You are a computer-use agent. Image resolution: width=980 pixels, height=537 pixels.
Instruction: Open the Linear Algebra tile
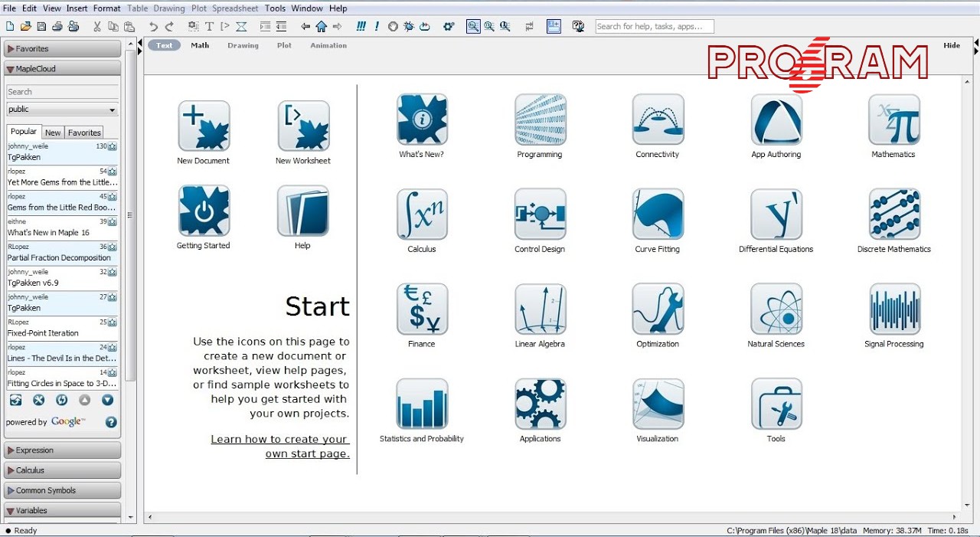tap(540, 309)
